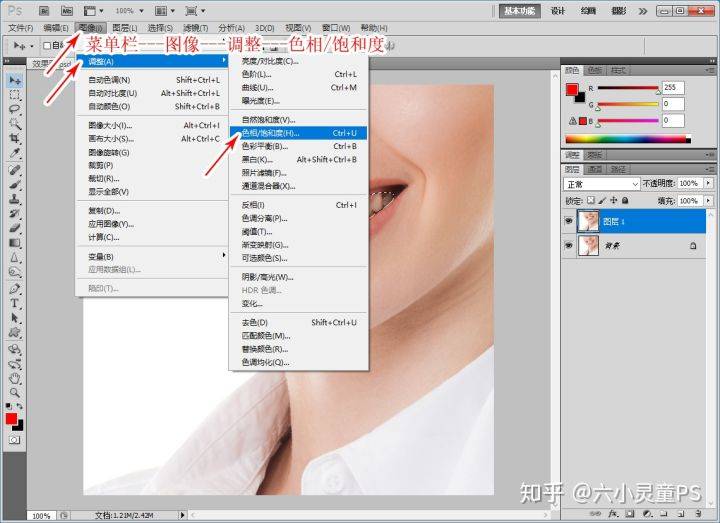Viewport: 720px width, 523px height.
Task: Select the Hand tool
Action: (x=14, y=378)
